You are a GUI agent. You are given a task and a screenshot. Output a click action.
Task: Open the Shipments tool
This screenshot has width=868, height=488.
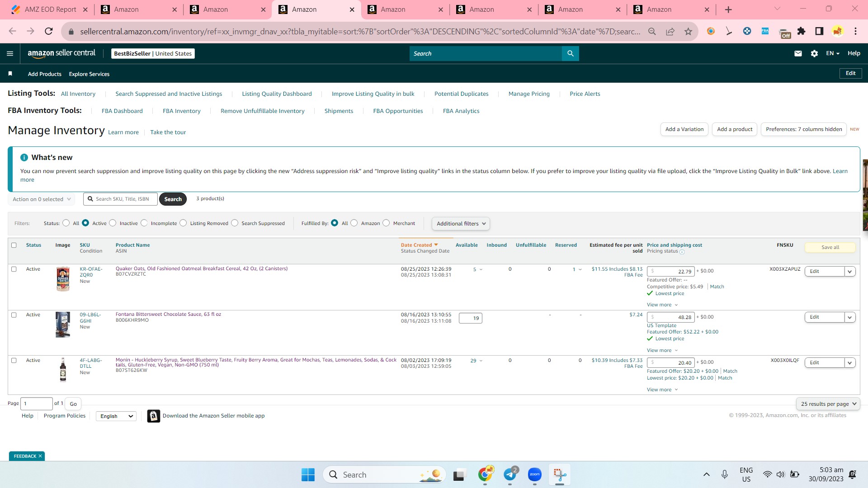tap(339, 111)
